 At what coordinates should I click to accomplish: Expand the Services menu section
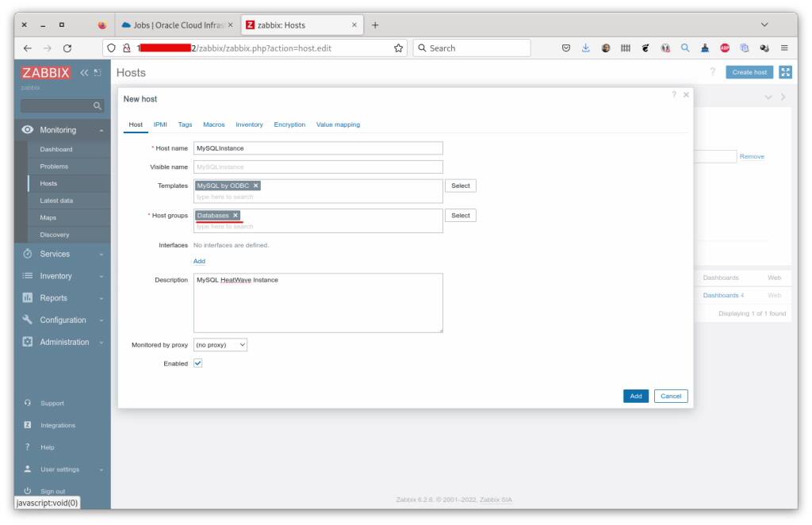click(x=101, y=255)
